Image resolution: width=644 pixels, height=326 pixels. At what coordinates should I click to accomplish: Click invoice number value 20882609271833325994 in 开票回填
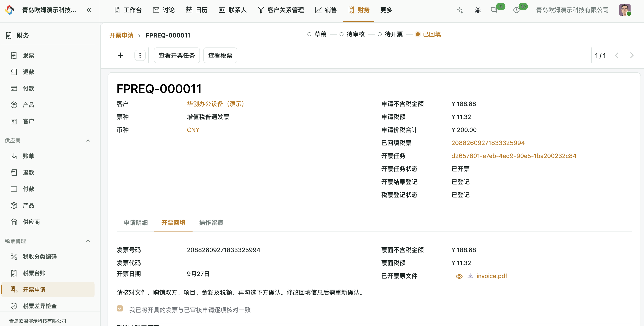[224, 250]
